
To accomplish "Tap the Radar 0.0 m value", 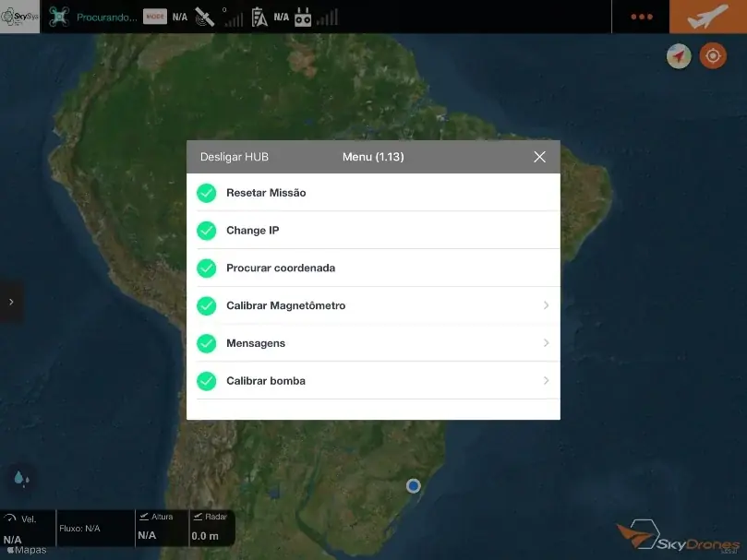I will (205, 536).
